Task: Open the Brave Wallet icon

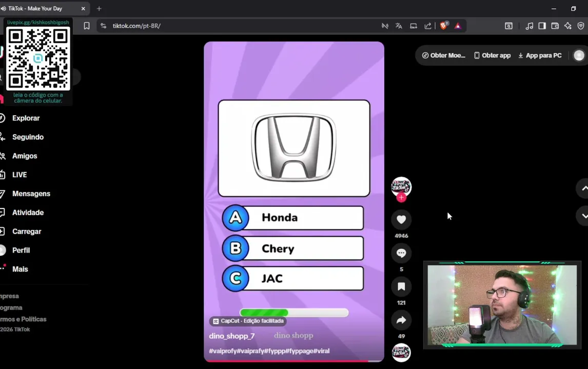Action: tap(555, 26)
